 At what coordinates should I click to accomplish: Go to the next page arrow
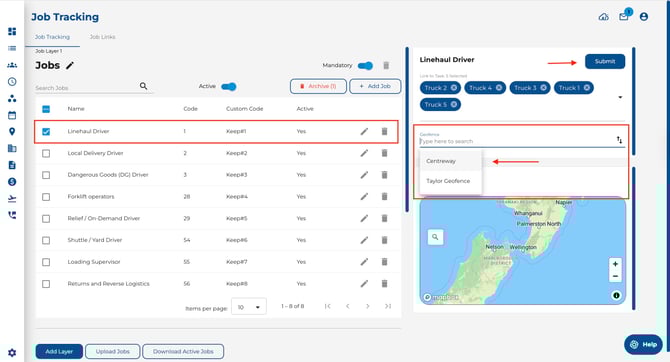367,306
